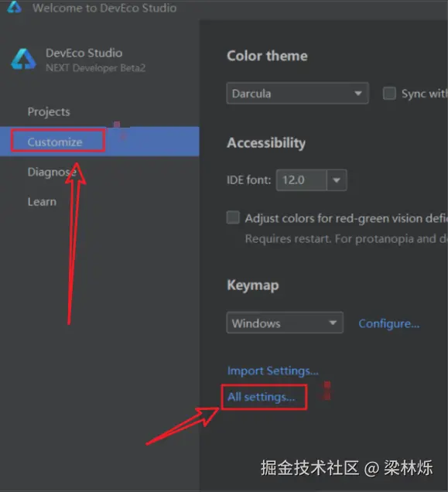Click the Color theme heading
The width and height of the screenshot is (448, 492).
pyautogui.click(x=267, y=56)
